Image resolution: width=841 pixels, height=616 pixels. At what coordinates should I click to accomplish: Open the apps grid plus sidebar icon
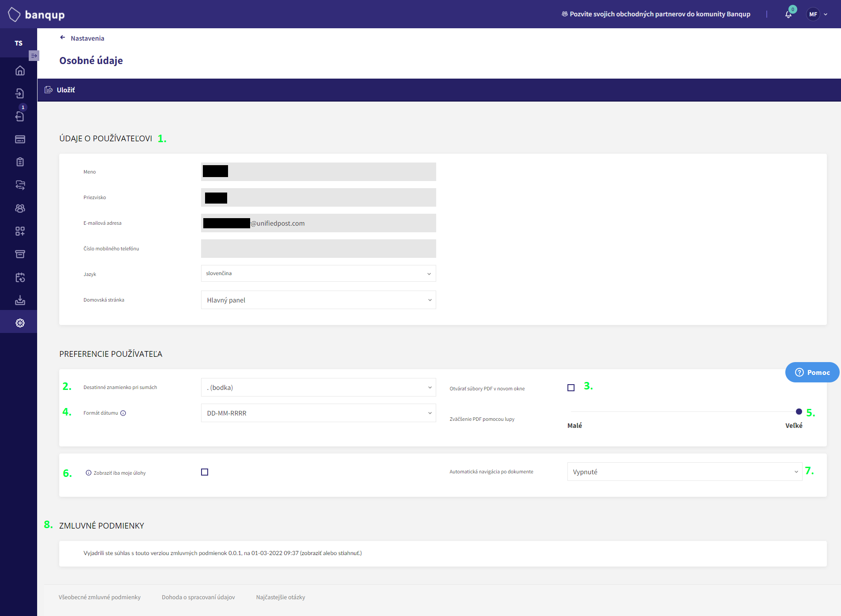pos(20,231)
